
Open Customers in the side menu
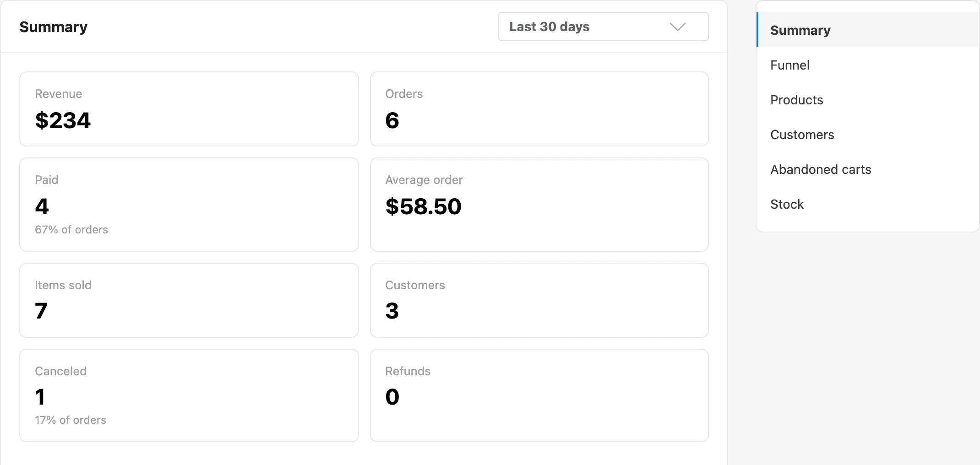(868, 135)
